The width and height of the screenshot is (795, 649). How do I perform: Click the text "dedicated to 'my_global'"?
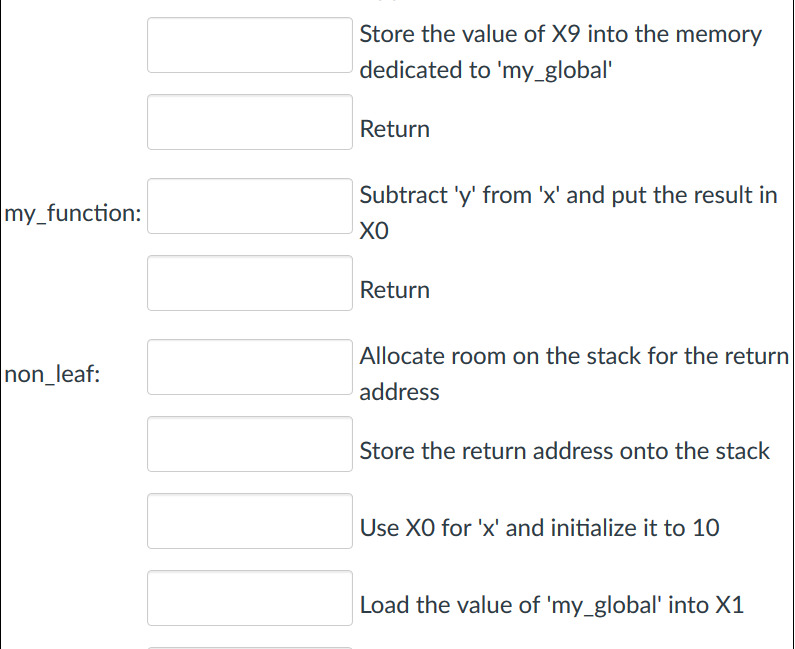pyautogui.click(x=484, y=71)
